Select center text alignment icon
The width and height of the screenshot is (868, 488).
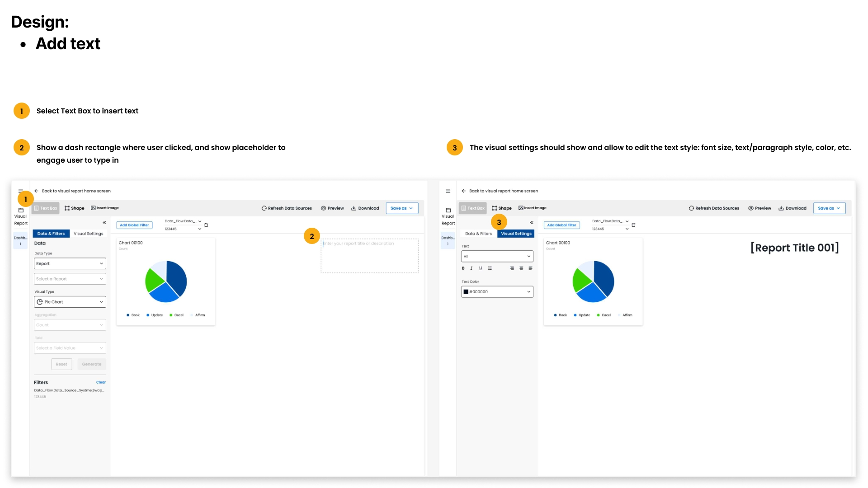tap(521, 268)
